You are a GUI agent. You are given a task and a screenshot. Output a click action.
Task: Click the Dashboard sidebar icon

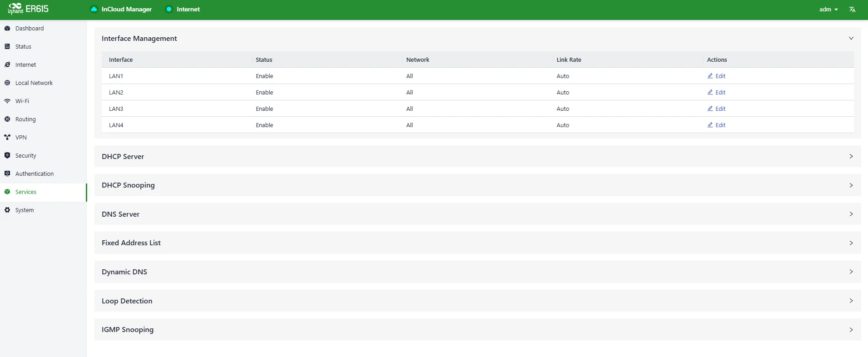[x=7, y=28]
